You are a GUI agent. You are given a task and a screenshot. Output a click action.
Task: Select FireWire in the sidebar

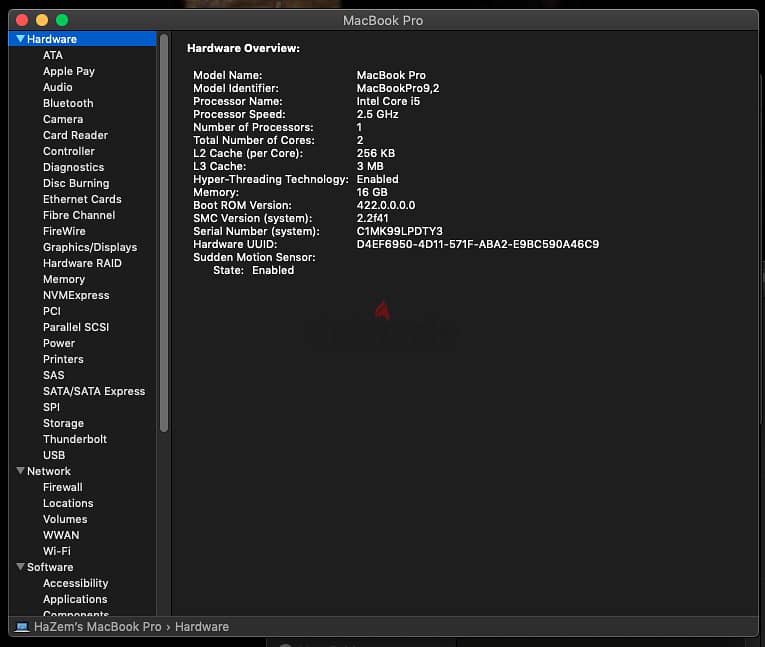coord(64,231)
